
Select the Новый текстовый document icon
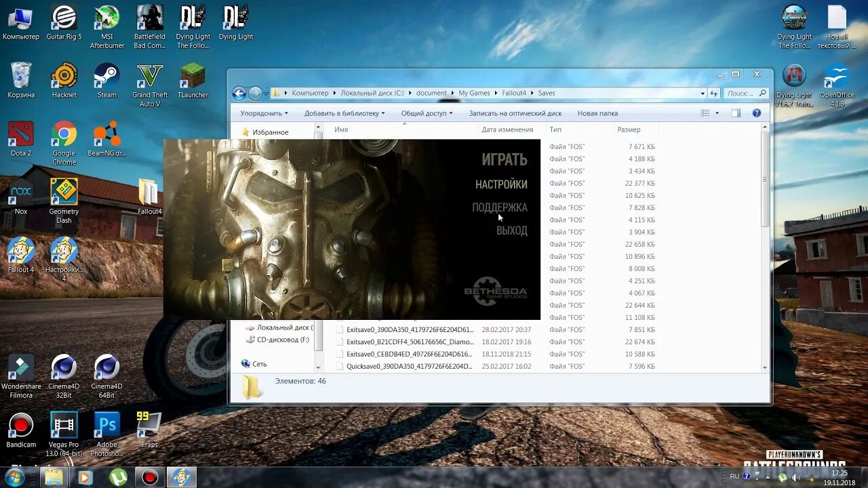(837, 27)
